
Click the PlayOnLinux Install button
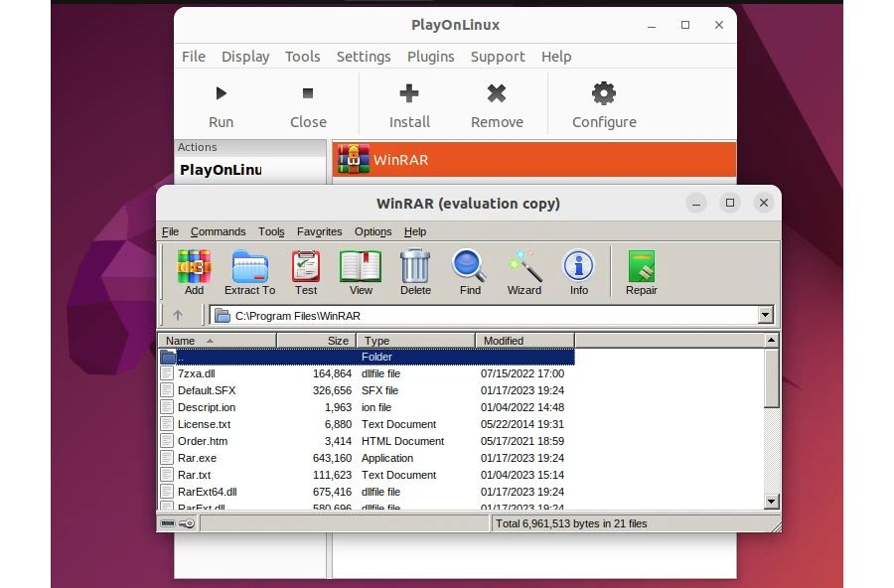pyautogui.click(x=409, y=106)
